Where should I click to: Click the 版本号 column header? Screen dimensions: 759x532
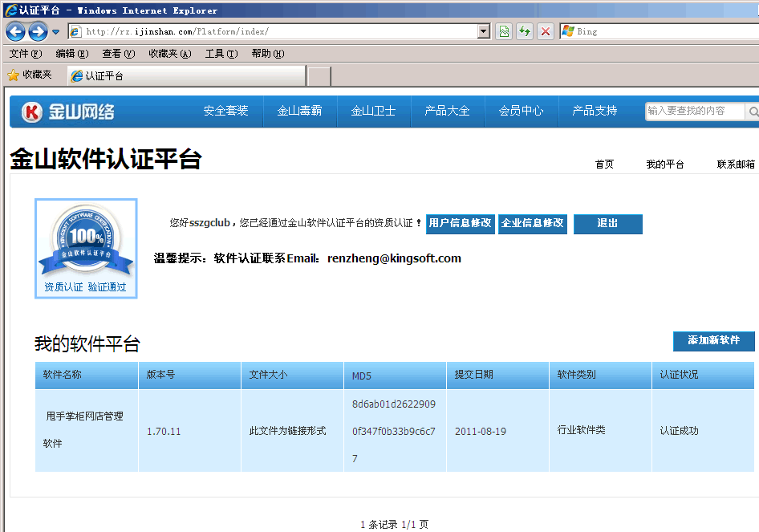pos(189,376)
